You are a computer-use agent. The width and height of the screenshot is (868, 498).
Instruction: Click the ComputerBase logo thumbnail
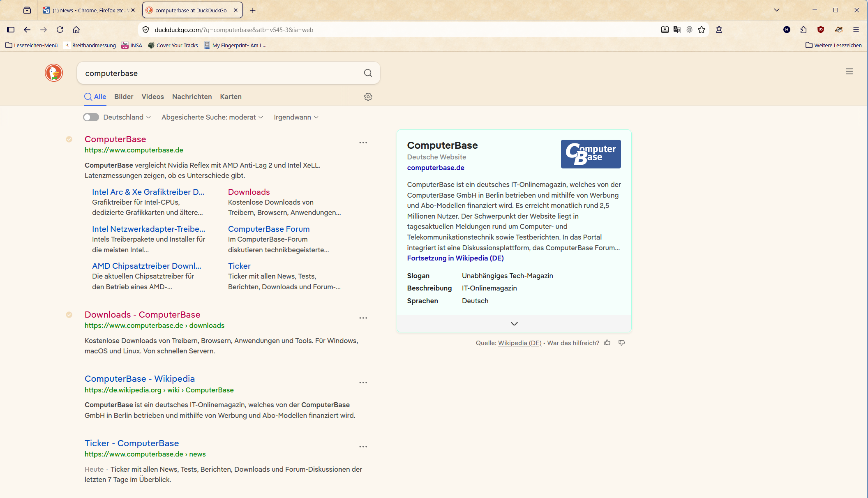[x=591, y=154]
